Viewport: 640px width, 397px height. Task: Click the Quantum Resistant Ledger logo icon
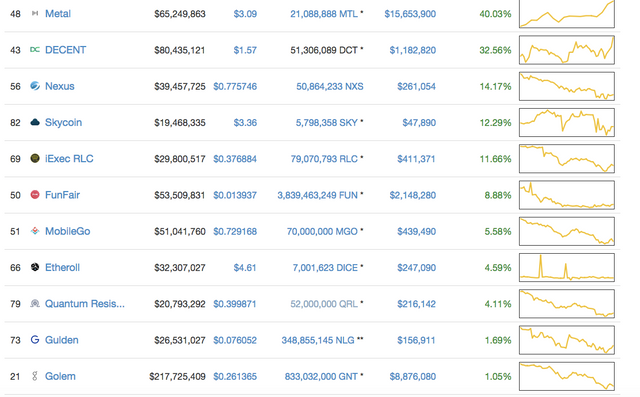[35, 304]
